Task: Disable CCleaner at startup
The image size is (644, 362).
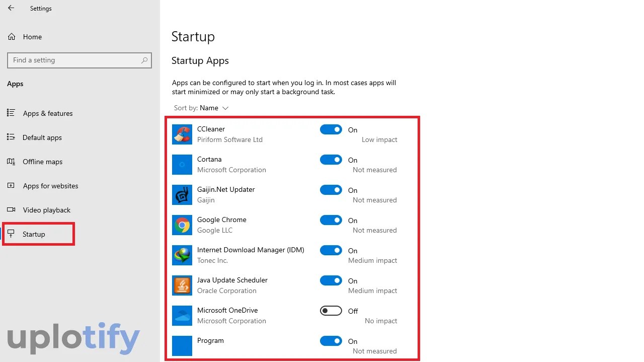Action: [331, 129]
